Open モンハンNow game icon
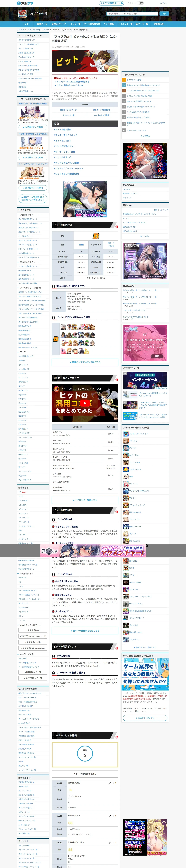Screen dimensions: 186x868 click(x=126, y=462)
